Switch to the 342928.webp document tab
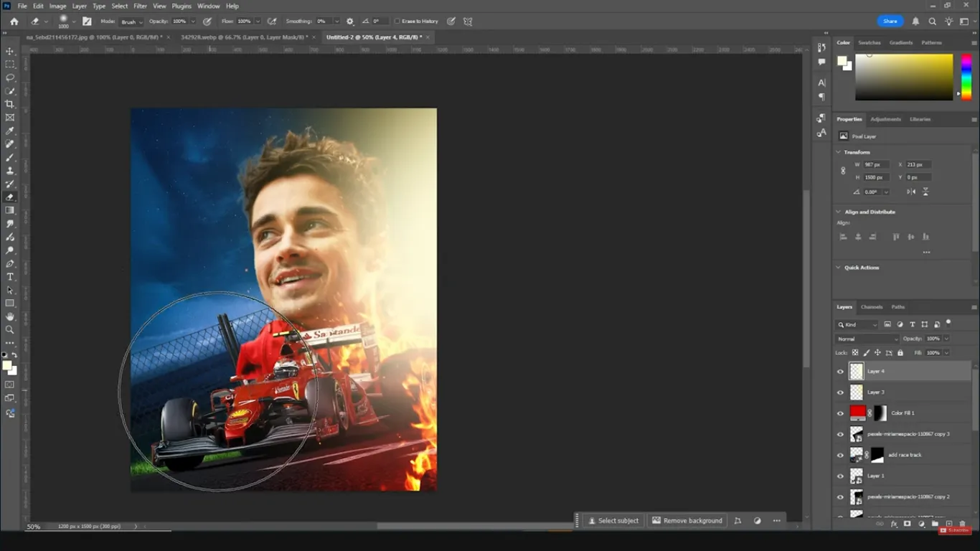980x551 pixels. click(245, 37)
